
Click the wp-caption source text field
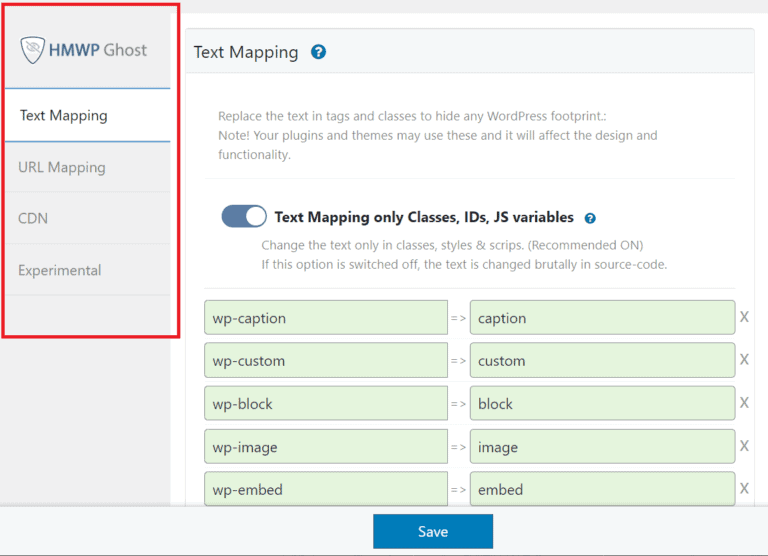click(325, 318)
